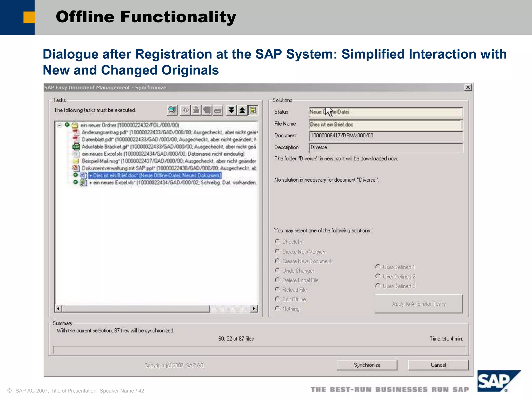The width and height of the screenshot is (532, 399).
Task: Click image icon of Adustable Bracket.gif
Action: coord(76,147)
